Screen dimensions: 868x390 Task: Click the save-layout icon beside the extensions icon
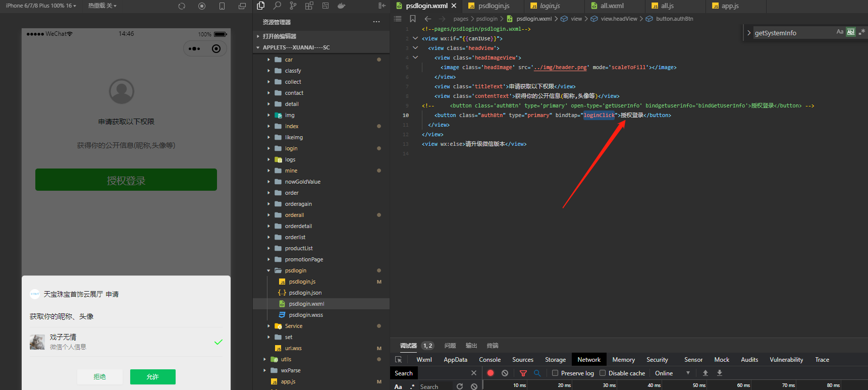(325, 6)
